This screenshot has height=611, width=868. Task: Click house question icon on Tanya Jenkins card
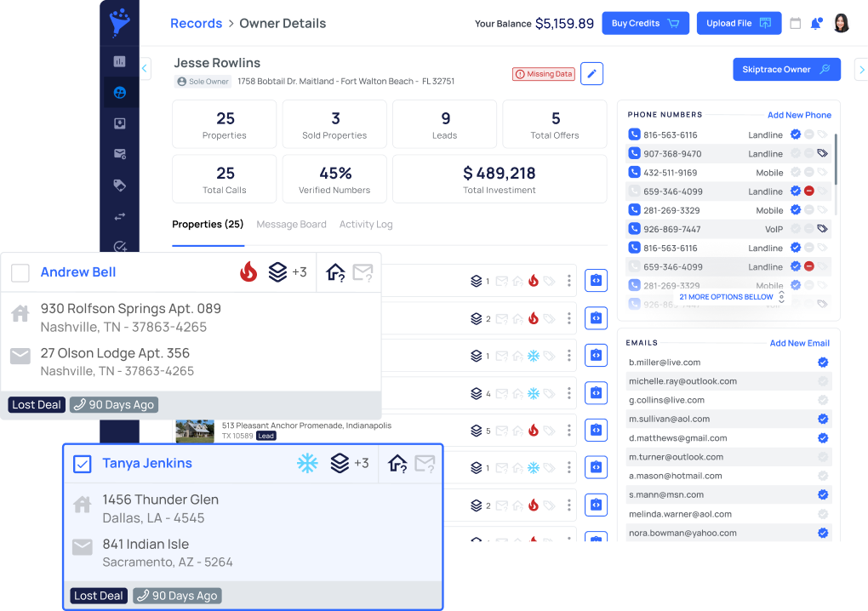click(397, 463)
